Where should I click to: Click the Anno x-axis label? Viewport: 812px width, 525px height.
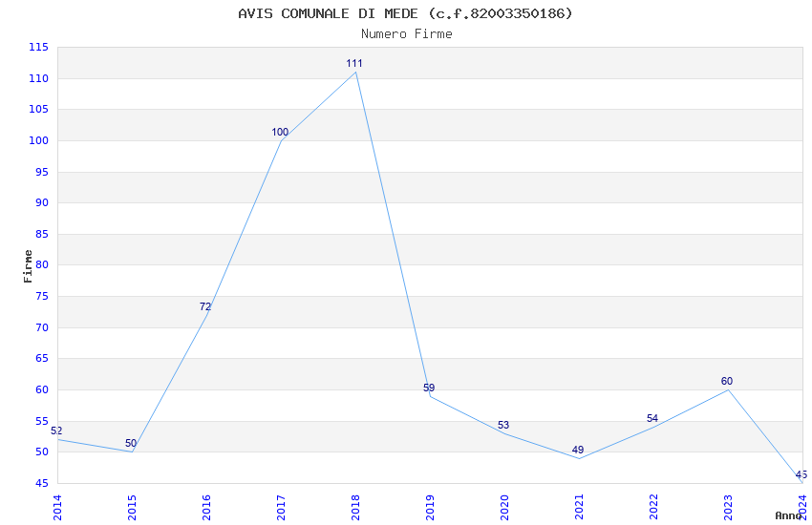788,515
